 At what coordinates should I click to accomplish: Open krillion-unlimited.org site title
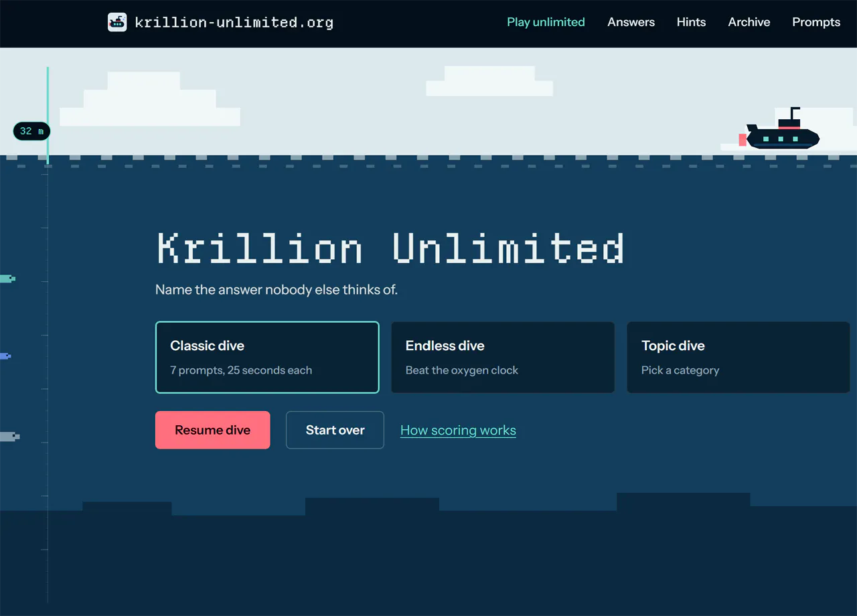234,22
